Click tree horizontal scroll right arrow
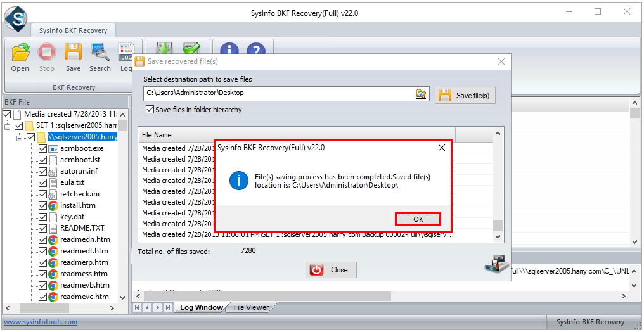This screenshot has width=644, height=332. (112, 308)
